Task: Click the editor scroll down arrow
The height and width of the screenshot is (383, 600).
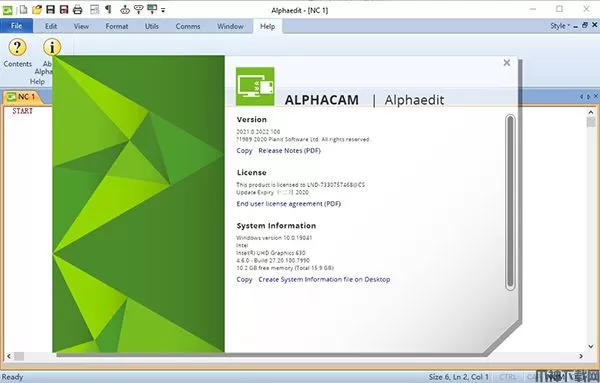Action: click(591, 346)
